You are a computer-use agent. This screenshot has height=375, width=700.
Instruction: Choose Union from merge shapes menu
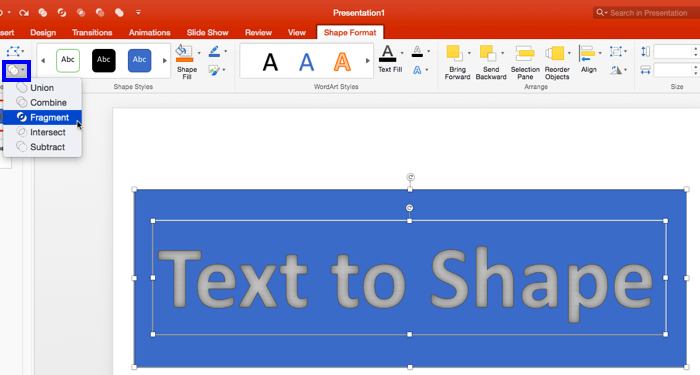pyautogui.click(x=42, y=88)
